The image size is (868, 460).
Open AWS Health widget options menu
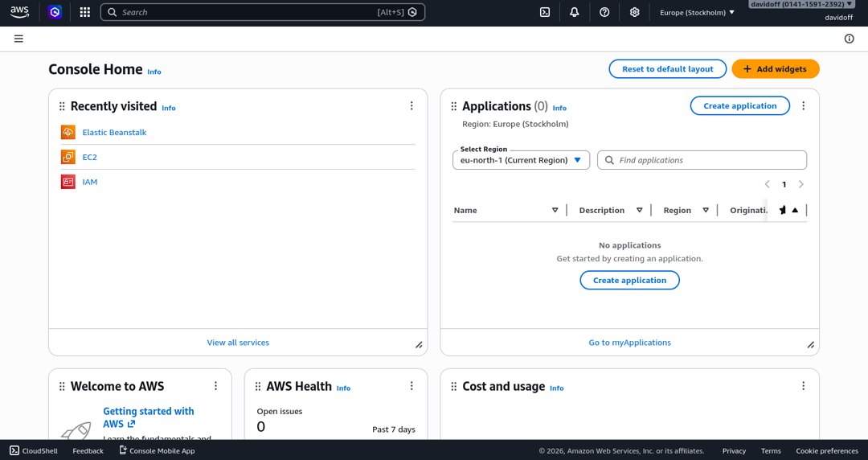411,386
